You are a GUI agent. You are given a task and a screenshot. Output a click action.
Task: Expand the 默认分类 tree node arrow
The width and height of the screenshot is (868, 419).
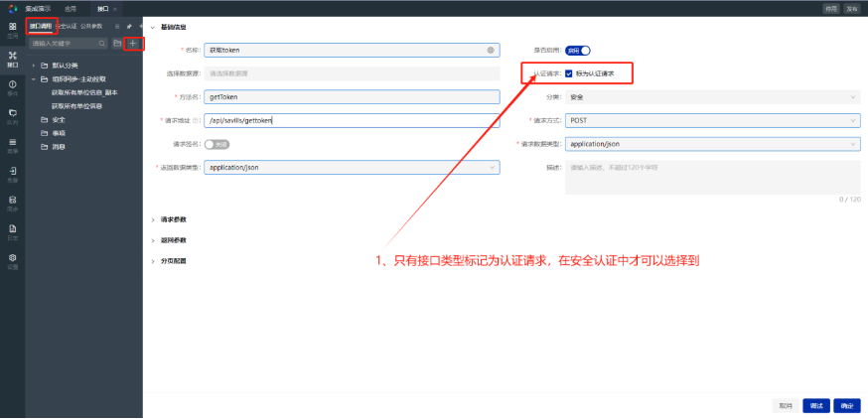click(33, 66)
